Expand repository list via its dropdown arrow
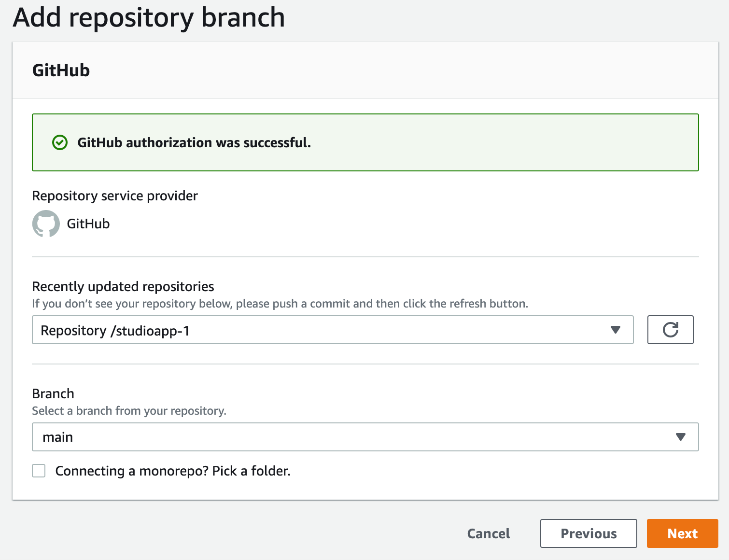The width and height of the screenshot is (729, 560). pyautogui.click(x=615, y=330)
